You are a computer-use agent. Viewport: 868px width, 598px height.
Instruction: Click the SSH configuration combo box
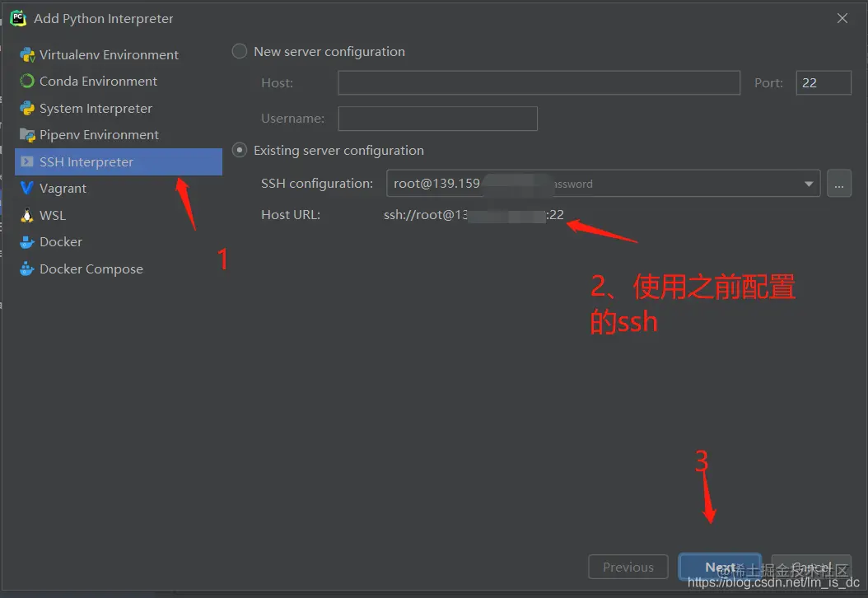click(x=603, y=184)
